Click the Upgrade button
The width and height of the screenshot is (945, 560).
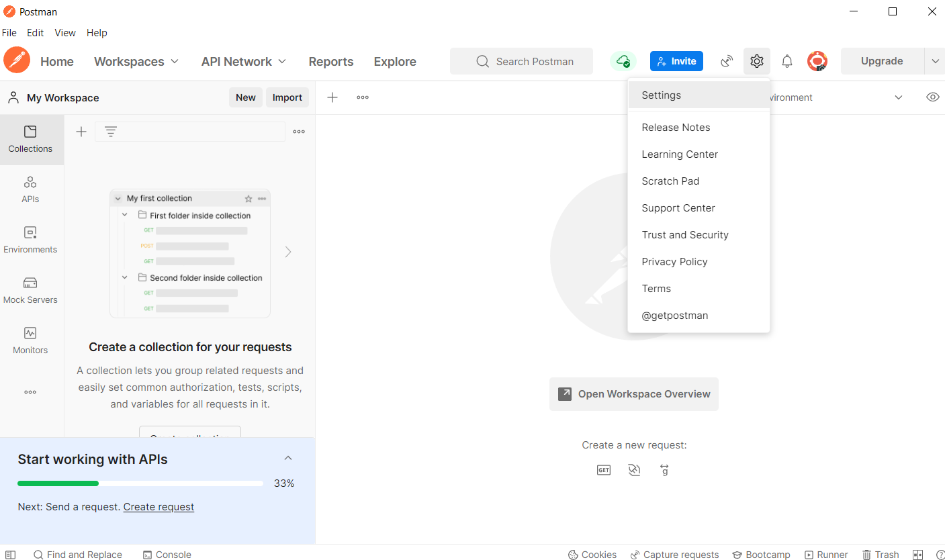[x=882, y=61]
